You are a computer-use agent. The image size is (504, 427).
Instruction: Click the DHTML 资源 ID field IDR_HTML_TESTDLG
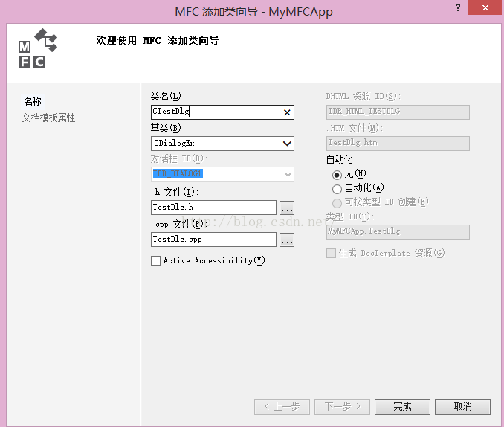[398, 112]
